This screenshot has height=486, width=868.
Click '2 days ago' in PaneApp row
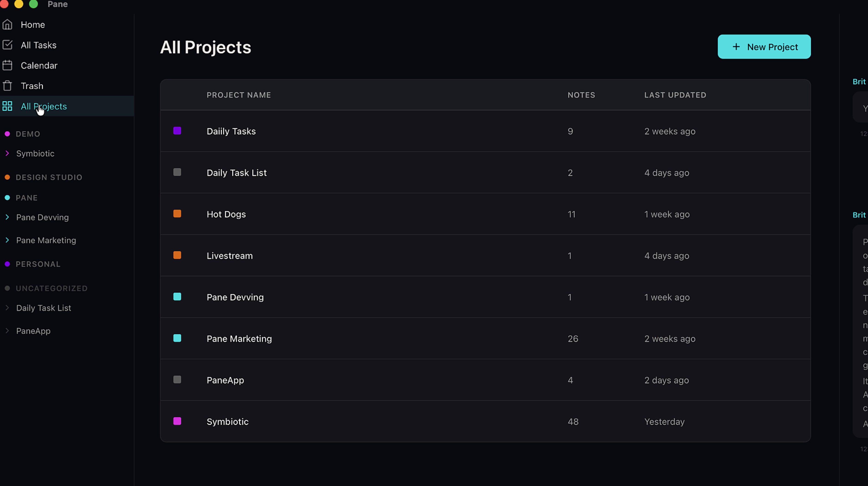667,380
